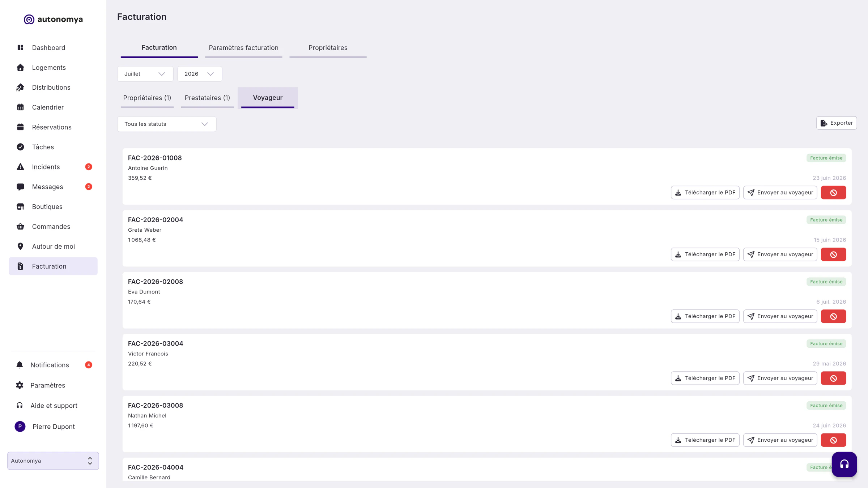Click Facture émise status on FAC-2026-02004

(x=826, y=220)
